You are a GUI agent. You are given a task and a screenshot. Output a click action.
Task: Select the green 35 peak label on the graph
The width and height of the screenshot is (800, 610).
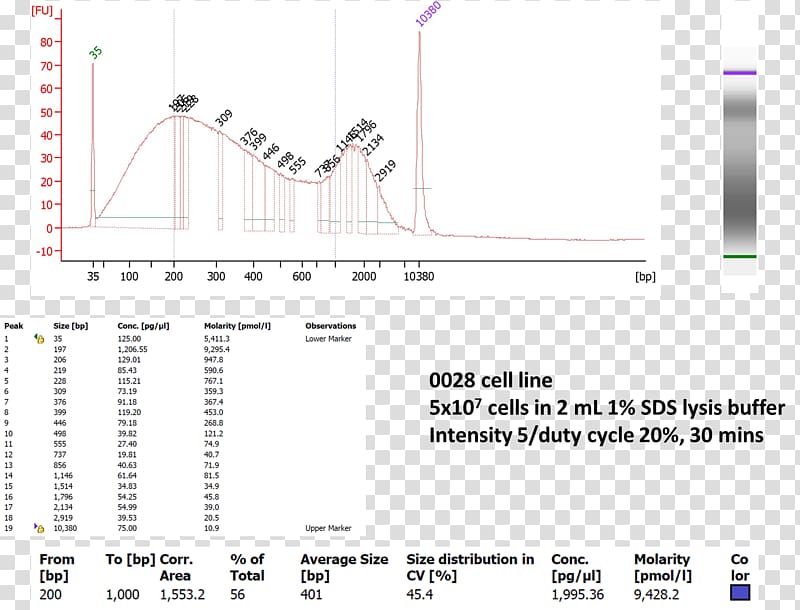coord(94,52)
